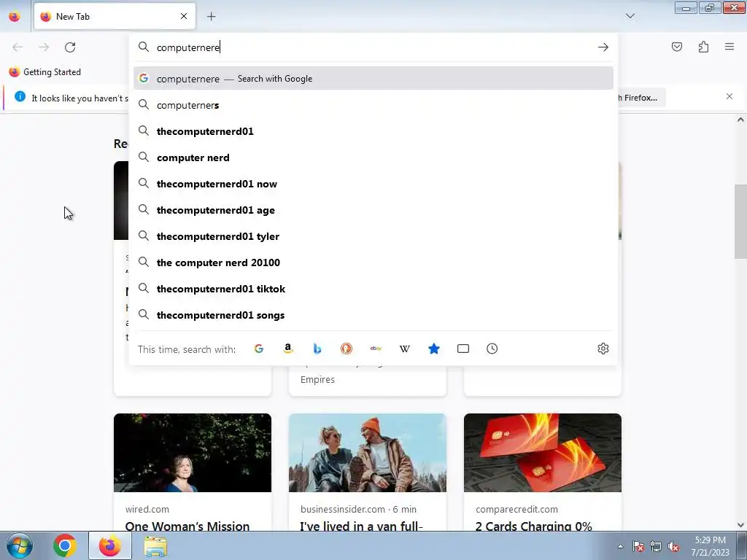Open comparecredit.com cards thumbnail
The height and width of the screenshot is (560, 747).
coord(543,452)
